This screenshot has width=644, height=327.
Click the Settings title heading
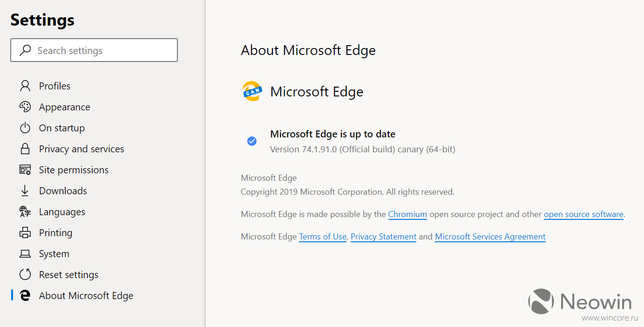[42, 20]
